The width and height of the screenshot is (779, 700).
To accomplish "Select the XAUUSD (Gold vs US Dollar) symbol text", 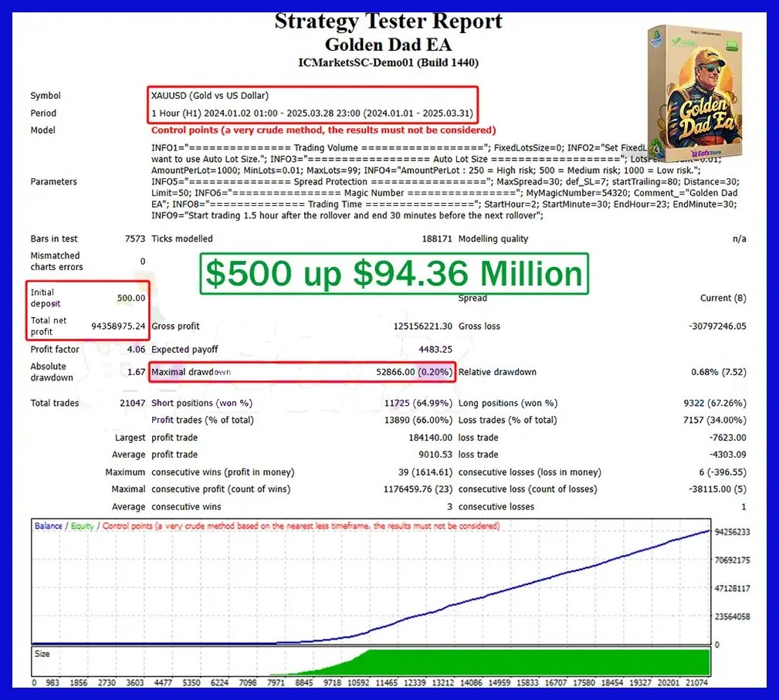I will [210, 96].
